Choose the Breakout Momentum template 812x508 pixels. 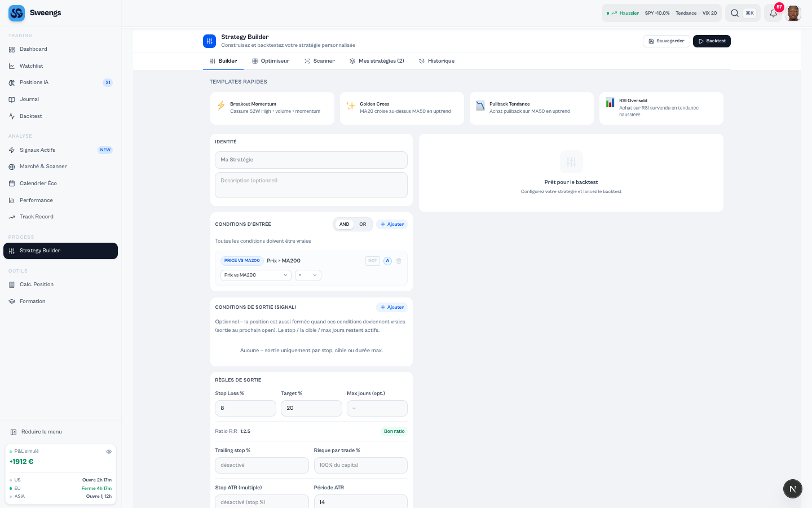point(272,108)
